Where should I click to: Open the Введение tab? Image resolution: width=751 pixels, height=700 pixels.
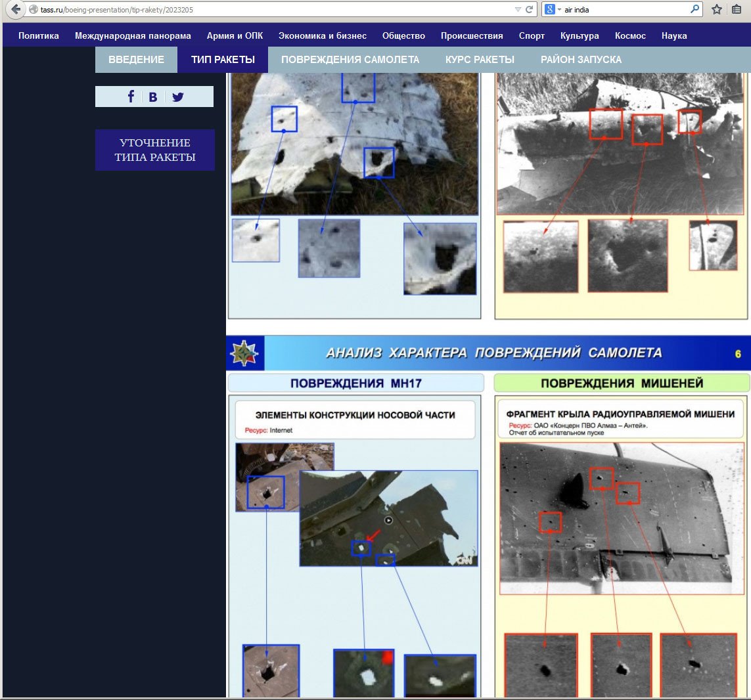coord(136,60)
